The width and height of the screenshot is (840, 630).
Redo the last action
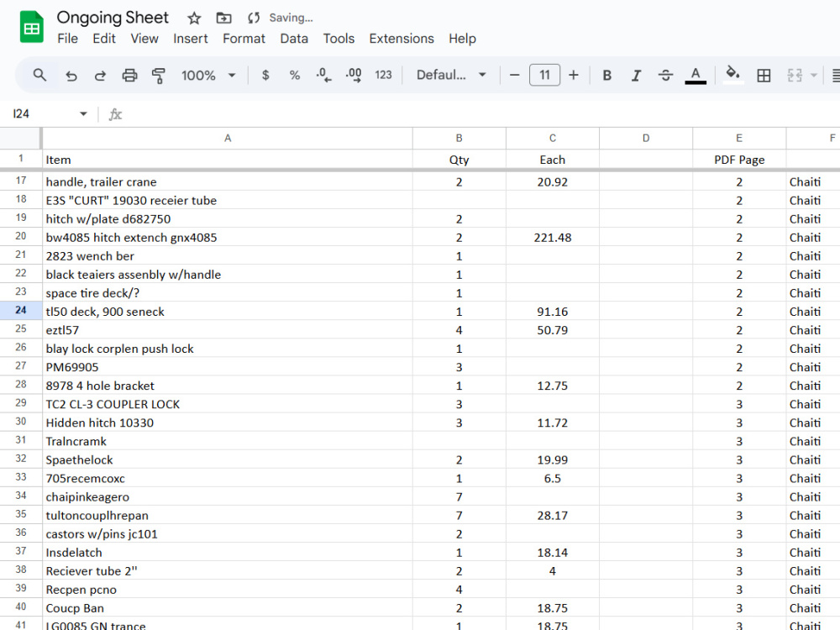click(x=100, y=75)
